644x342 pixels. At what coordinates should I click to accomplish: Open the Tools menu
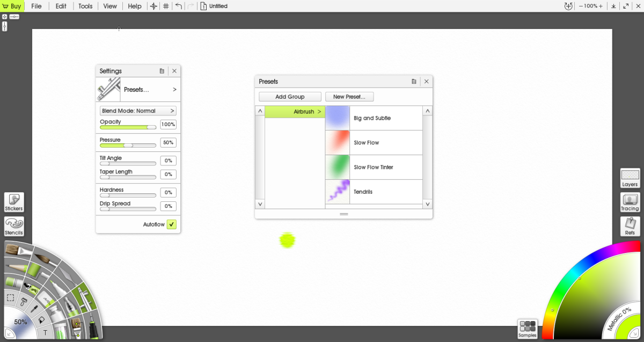click(85, 6)
